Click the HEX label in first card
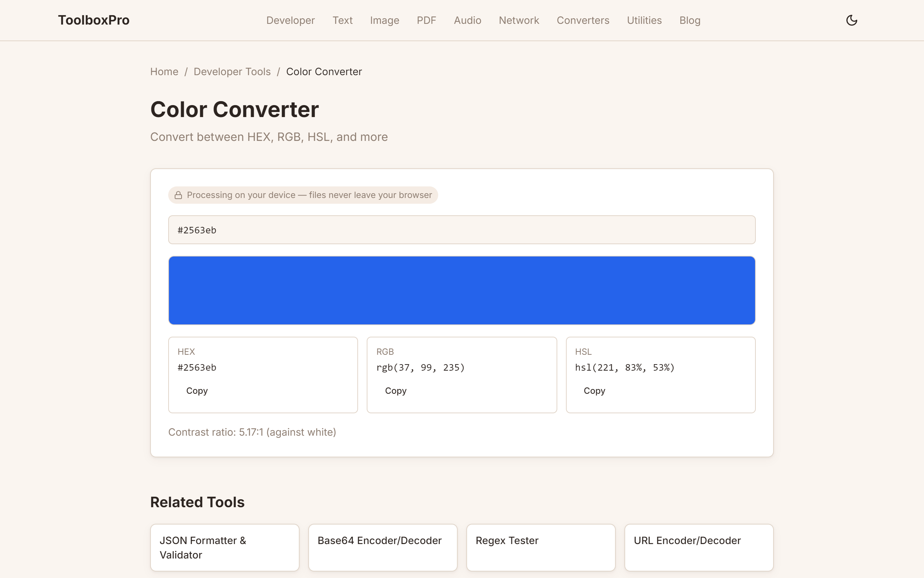 [186, 352]
